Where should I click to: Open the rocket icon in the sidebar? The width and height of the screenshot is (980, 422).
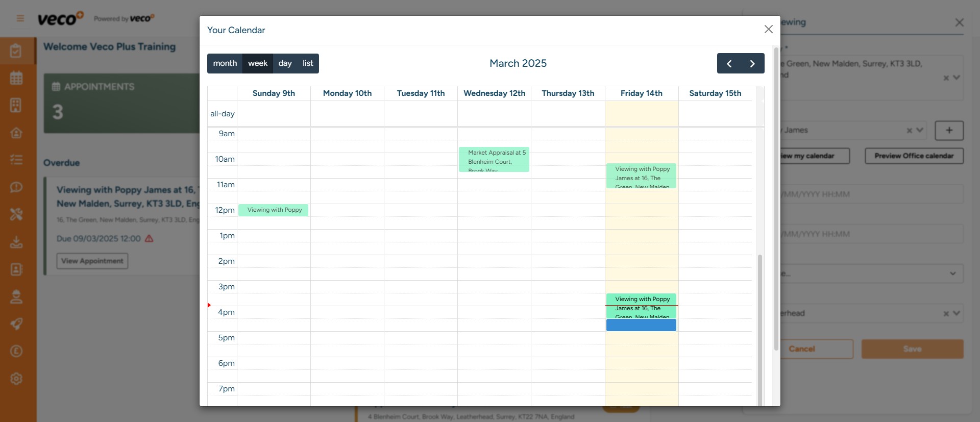(x=16, y=324)
